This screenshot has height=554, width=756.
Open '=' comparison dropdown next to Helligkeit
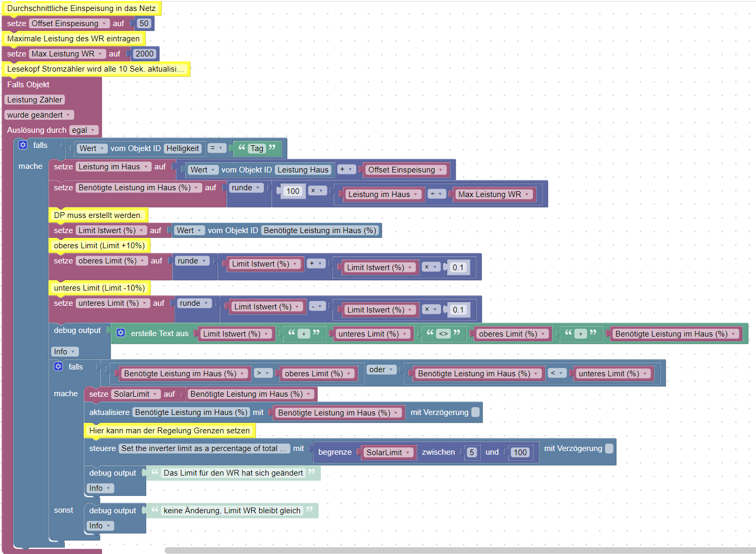pos(216,148)
